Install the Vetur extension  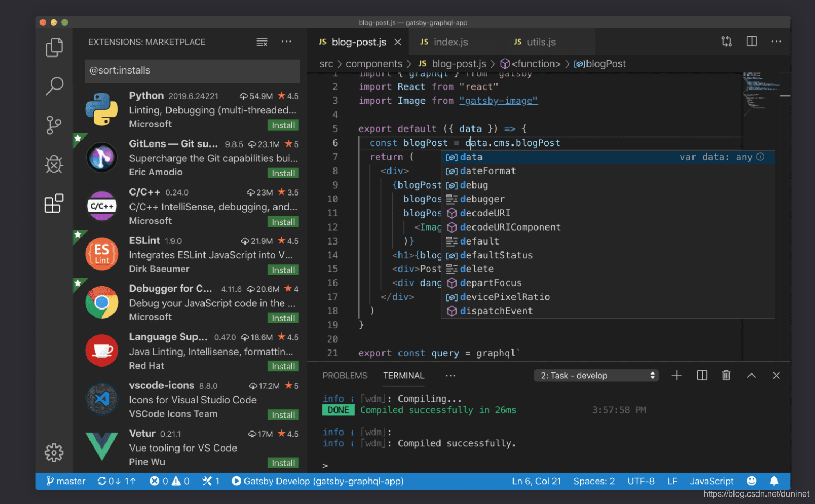pyautogui.click(x=283, y=463)
